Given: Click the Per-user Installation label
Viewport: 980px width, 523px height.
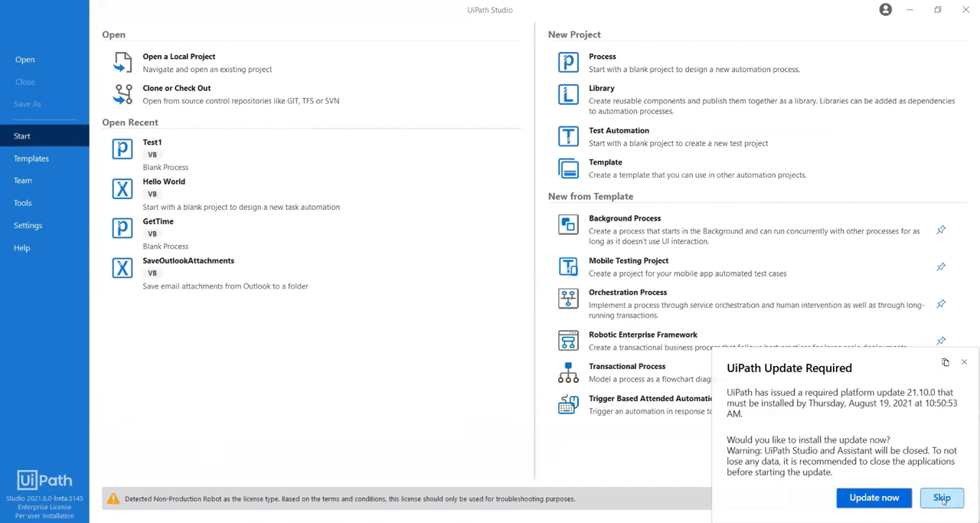Looking at the screenshot, I should (44, 516).
